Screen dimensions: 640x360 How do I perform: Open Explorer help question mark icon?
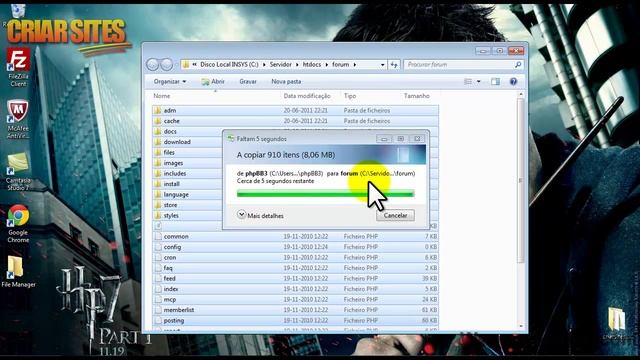513,82
